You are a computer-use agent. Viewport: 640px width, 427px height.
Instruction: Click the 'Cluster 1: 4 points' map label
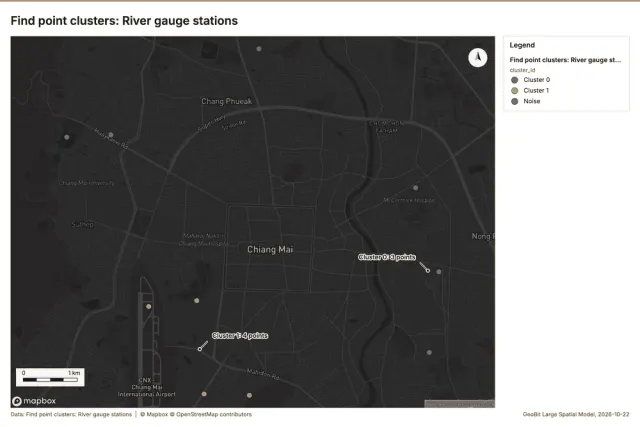[240, 336]
